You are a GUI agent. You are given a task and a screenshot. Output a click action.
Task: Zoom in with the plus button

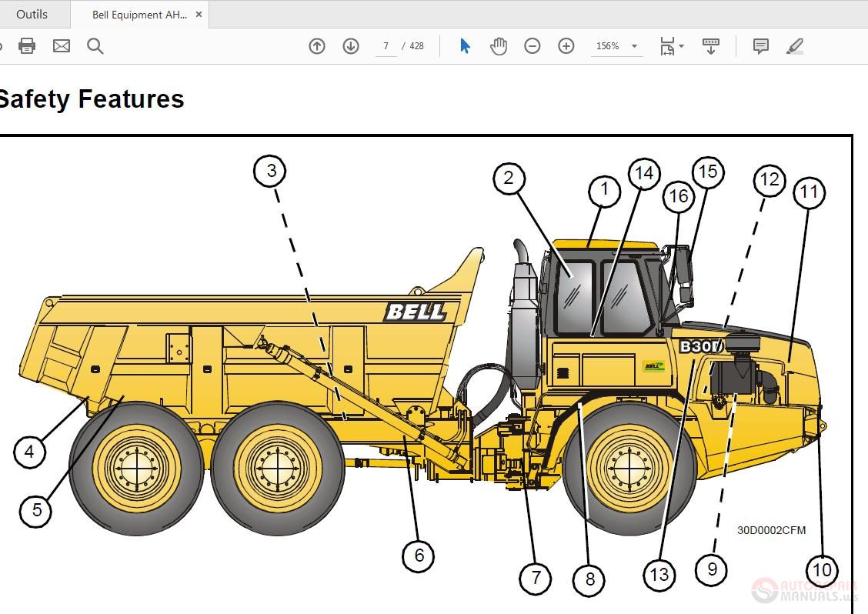566,46
